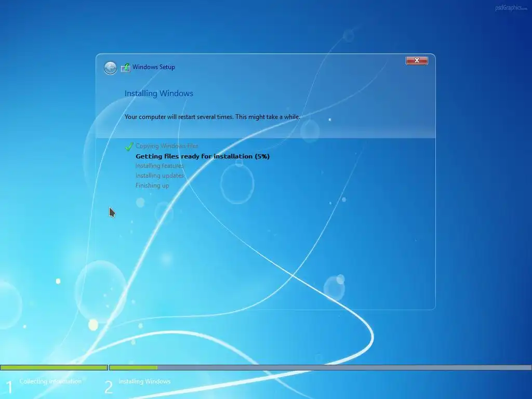
Task: Click the 'Finishing up' step
Action: tap(152, 185)
